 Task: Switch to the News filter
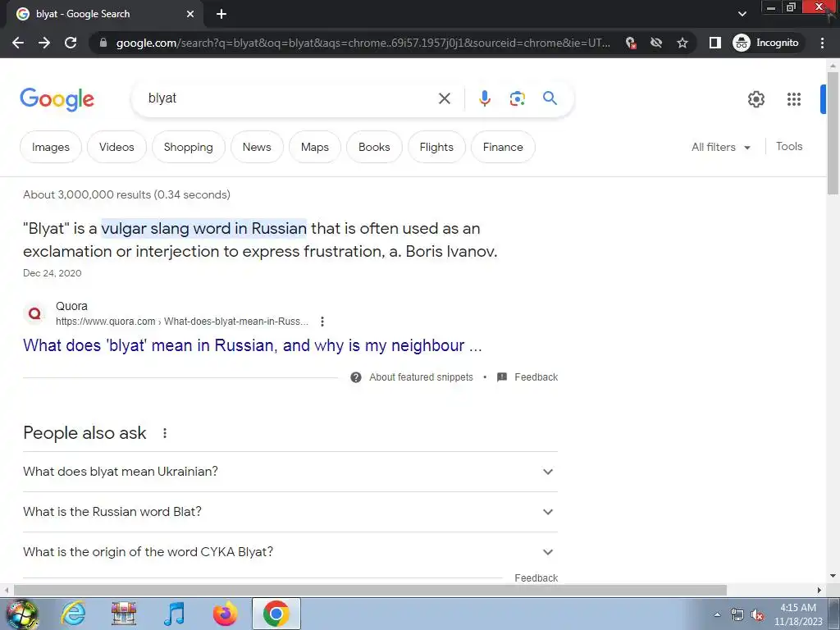[x=257, y=147]
